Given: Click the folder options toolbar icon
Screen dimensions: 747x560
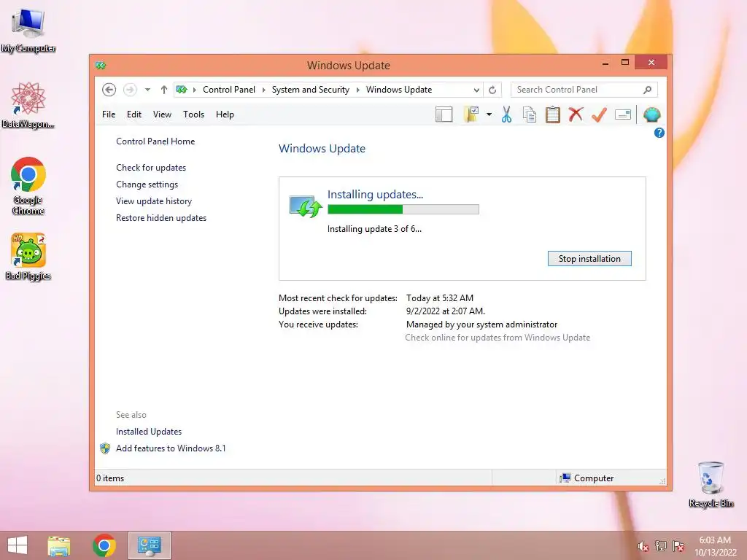Looking at the screenshot, I should point(471,114).
